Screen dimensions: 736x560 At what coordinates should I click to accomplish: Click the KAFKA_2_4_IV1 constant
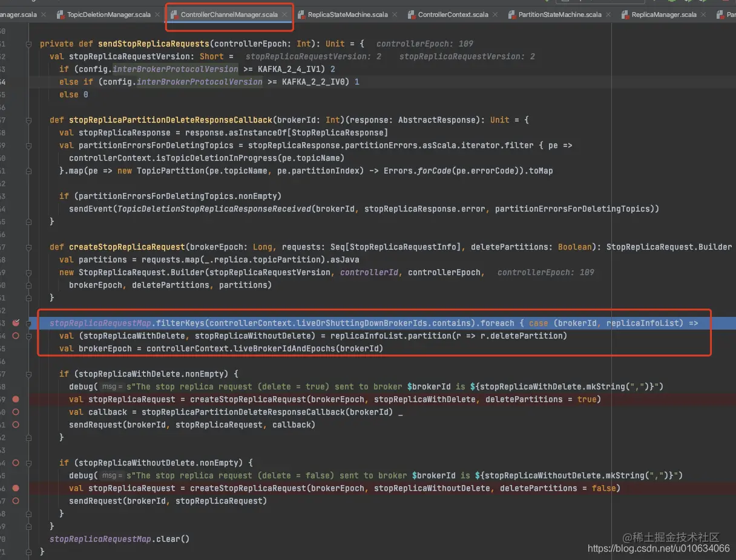(x=289, y=69)
